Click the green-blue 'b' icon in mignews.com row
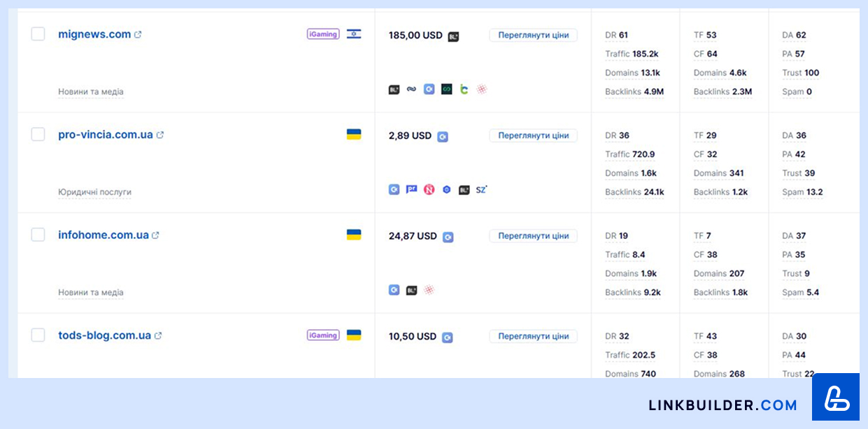 (x=464, y=89)
